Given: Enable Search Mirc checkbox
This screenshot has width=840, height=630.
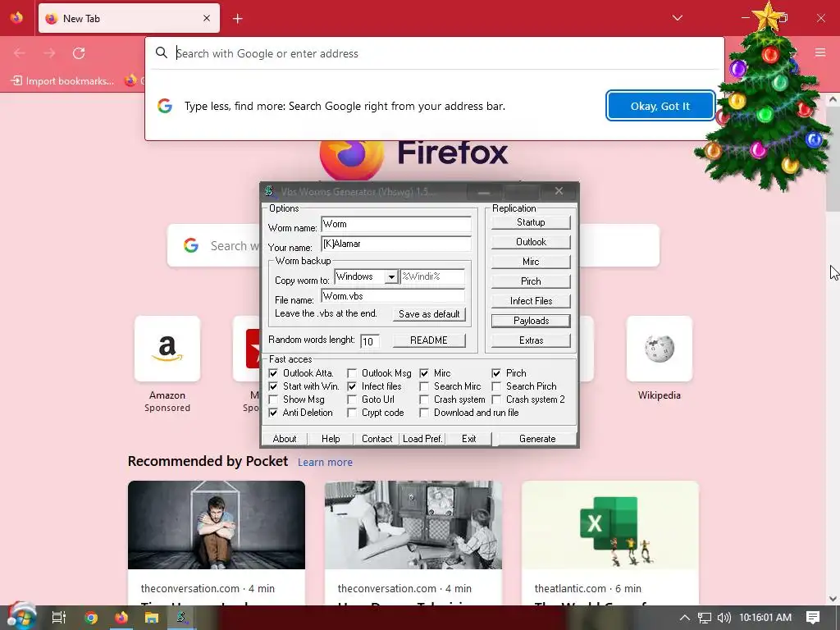Looking at the screenshot, I should 424,386.
